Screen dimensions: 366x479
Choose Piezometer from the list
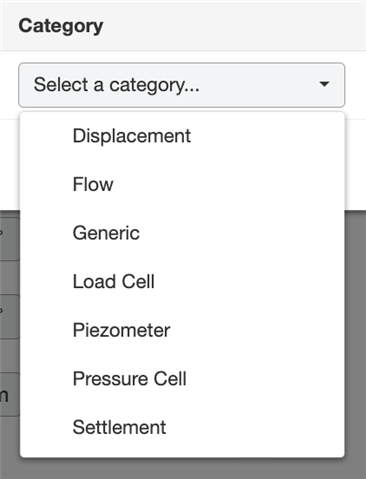click(182, 330)
